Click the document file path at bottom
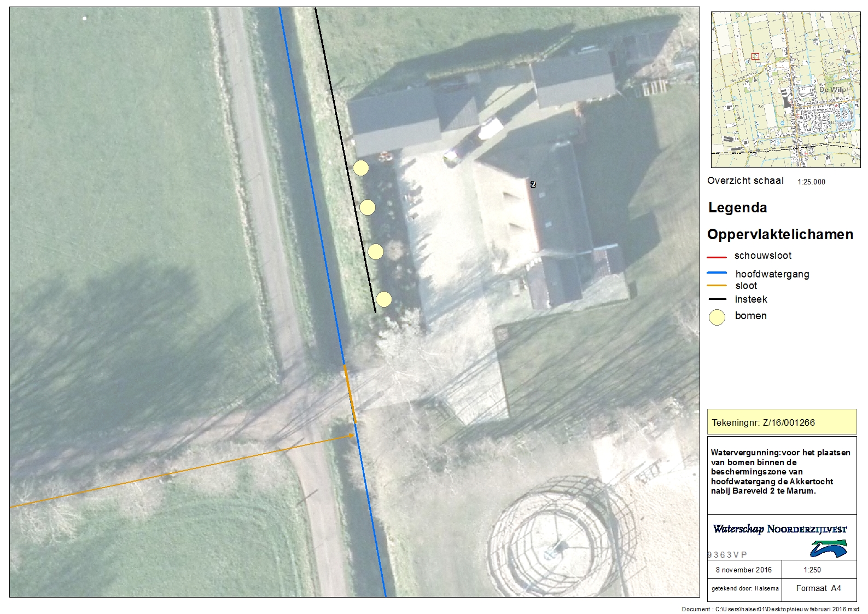Viewport: 868px width, 614px height. point(770,609)
